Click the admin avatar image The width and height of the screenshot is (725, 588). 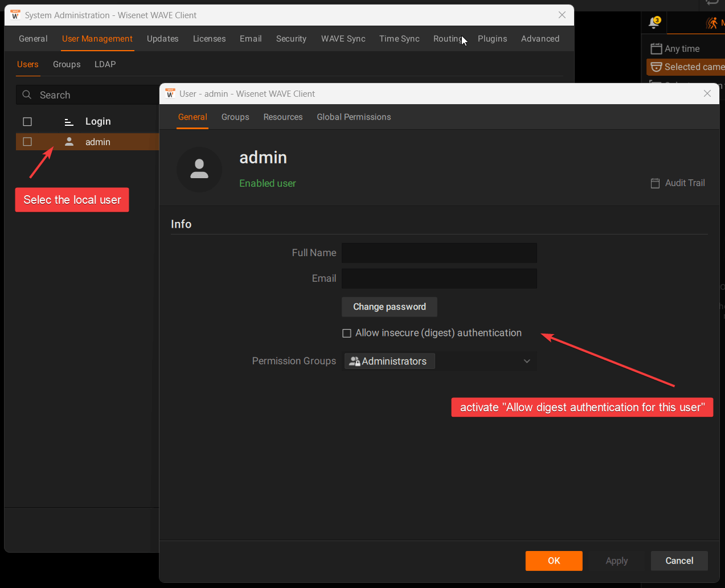coord(199,169)
